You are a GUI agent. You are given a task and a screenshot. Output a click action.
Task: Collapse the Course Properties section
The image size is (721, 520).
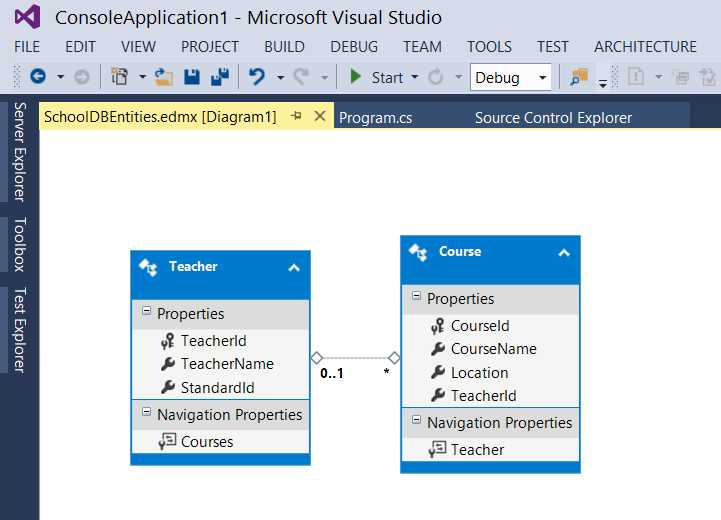[x=416, y=296]
